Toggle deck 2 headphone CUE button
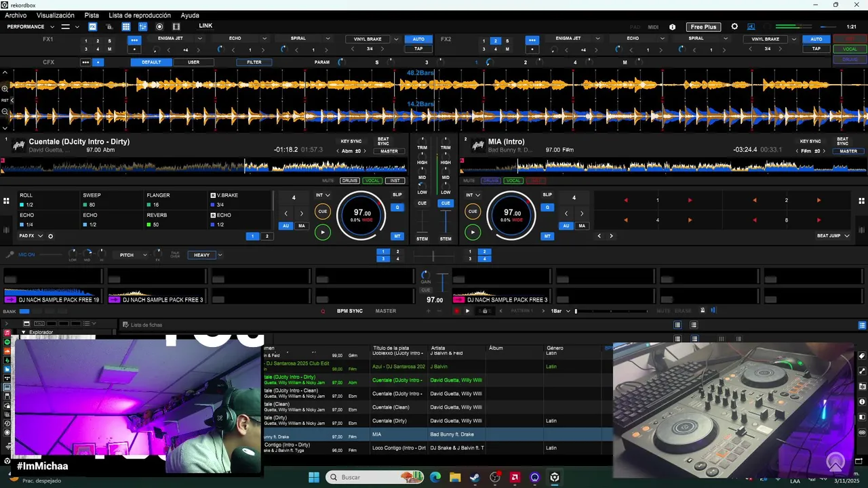This screenshot has width=868, height=488. click(446, 203)
